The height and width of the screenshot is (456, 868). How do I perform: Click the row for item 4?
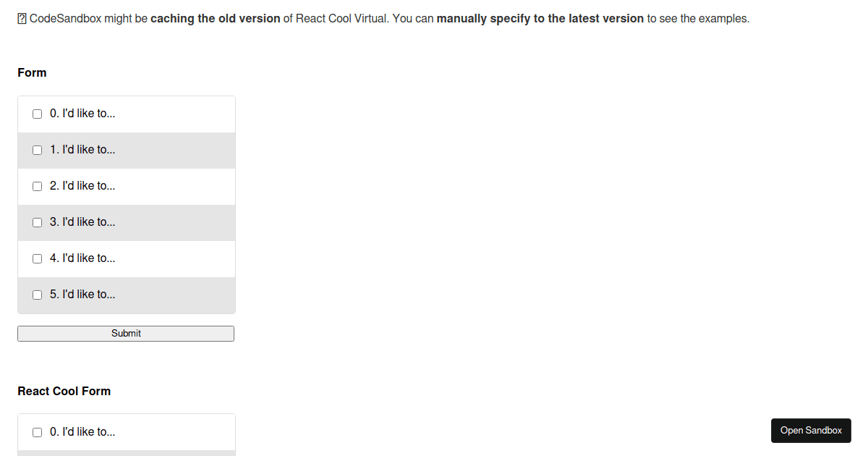point(126,258)
